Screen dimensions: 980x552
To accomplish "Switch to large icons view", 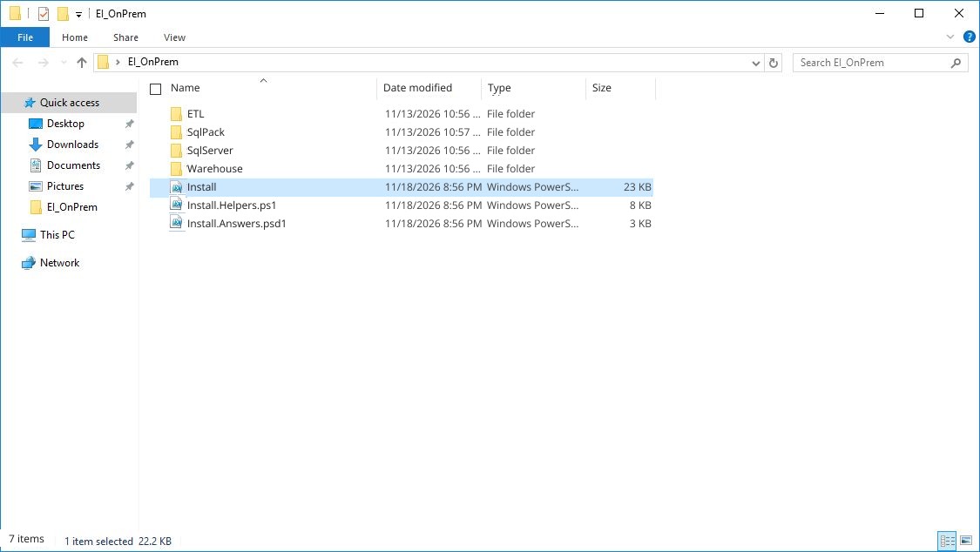I will click(x=965, y=541).
